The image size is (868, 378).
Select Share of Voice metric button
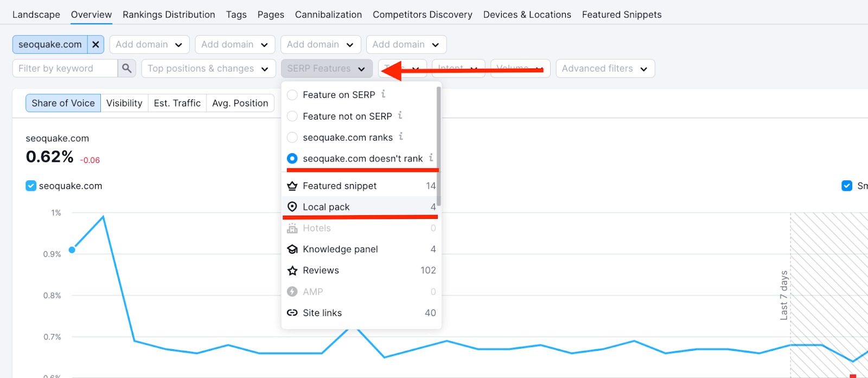click(x=63, y=103)
